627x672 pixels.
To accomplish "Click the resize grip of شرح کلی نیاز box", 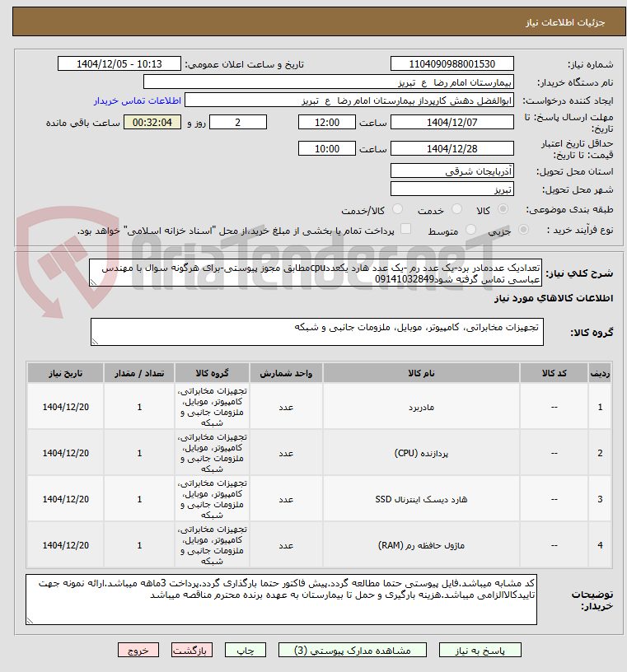I will click(x=93, y=282).
